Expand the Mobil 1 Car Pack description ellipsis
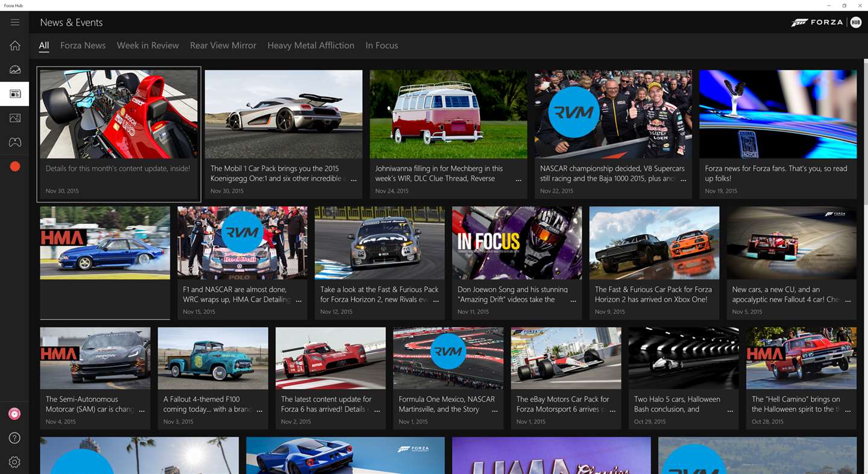Image resolution: width=868 pixels, height=474 pixels. 354,179
